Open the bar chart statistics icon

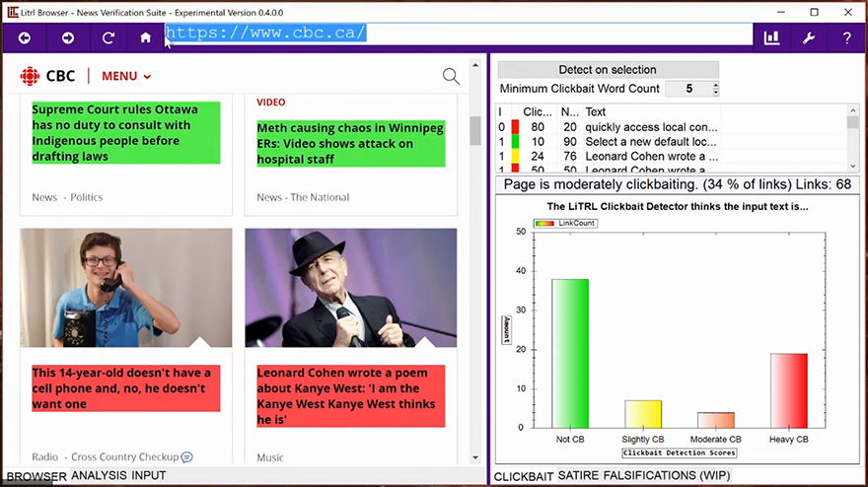pos(771,37)
